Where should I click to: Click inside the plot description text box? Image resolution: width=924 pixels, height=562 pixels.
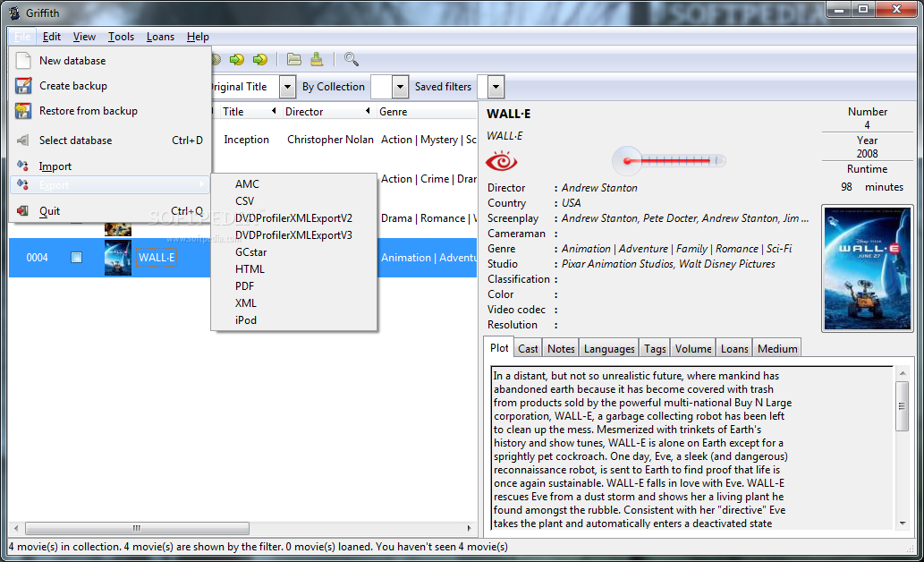pos(692,448)
